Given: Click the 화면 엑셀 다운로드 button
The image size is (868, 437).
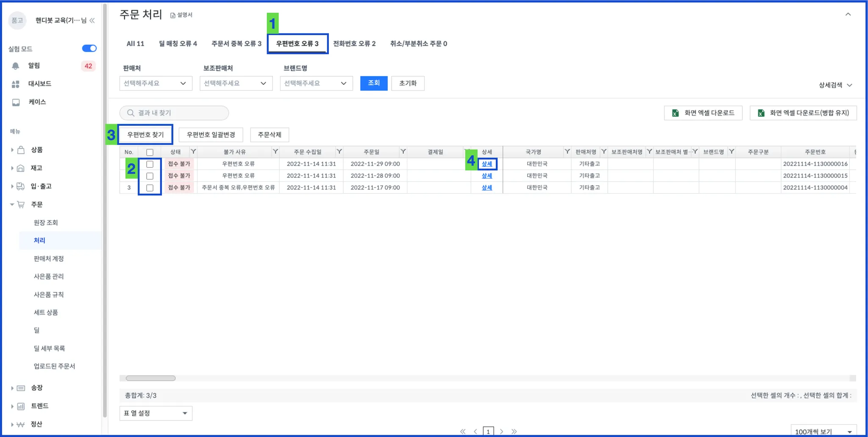Looking at the screenshot, I should coord(703,113).
